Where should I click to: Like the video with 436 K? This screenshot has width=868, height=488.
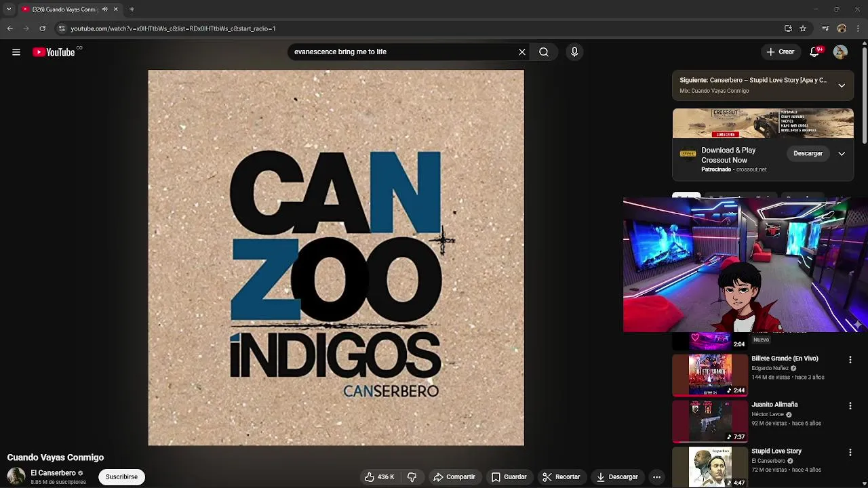point(380,477)
